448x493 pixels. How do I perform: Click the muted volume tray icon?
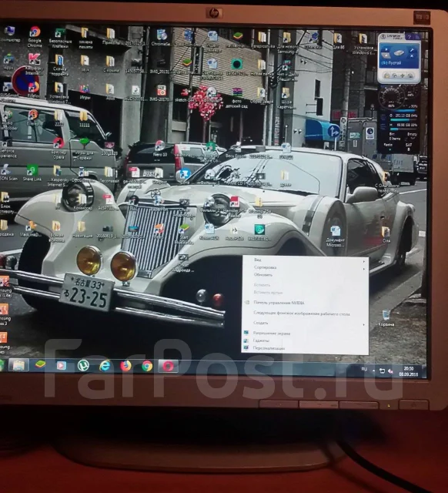tap(390, 371)
